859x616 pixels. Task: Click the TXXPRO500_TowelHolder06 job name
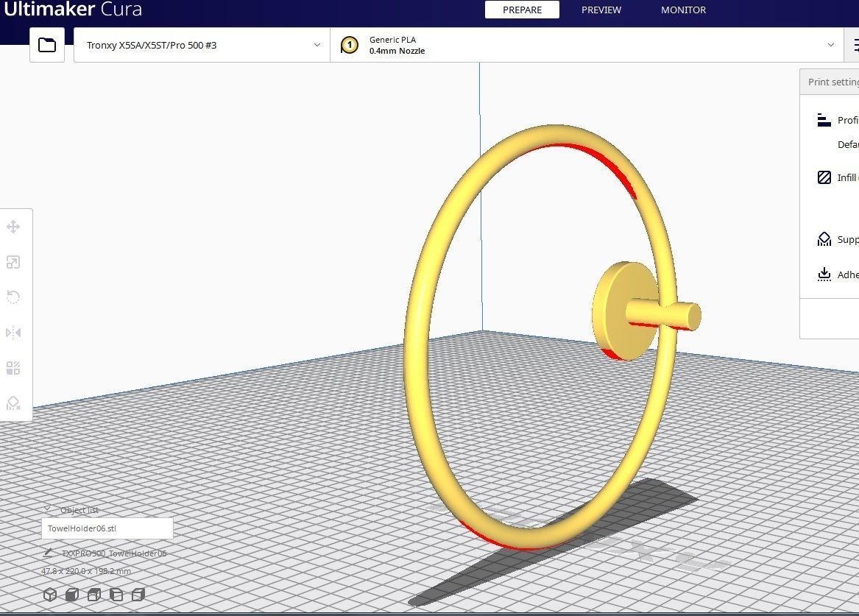tap(114, 553)
